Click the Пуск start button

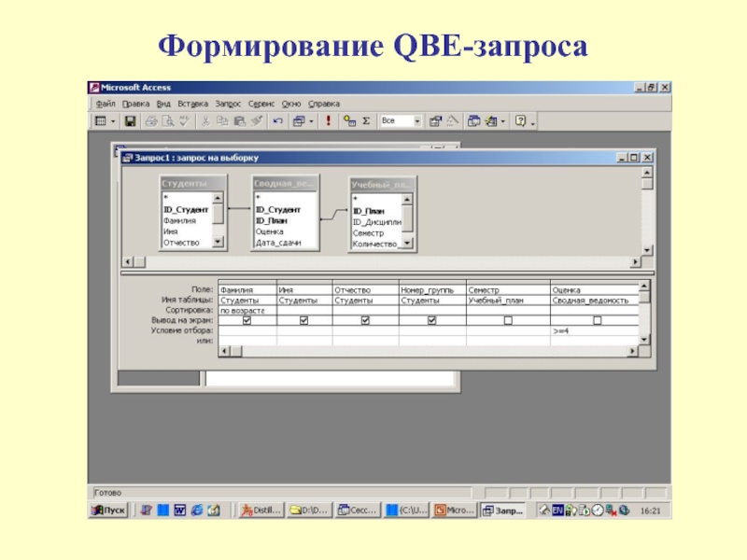pos(109,511)
